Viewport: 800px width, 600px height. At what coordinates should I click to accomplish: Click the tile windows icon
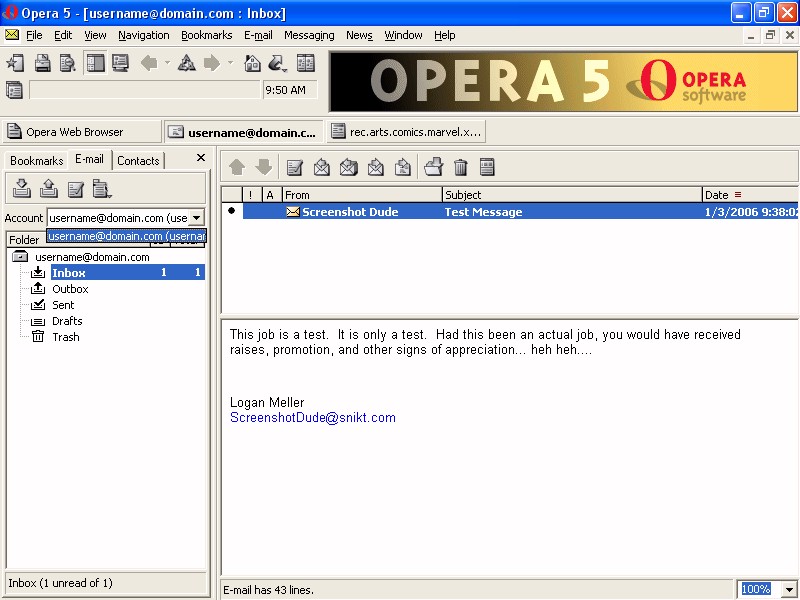(306, 63)
